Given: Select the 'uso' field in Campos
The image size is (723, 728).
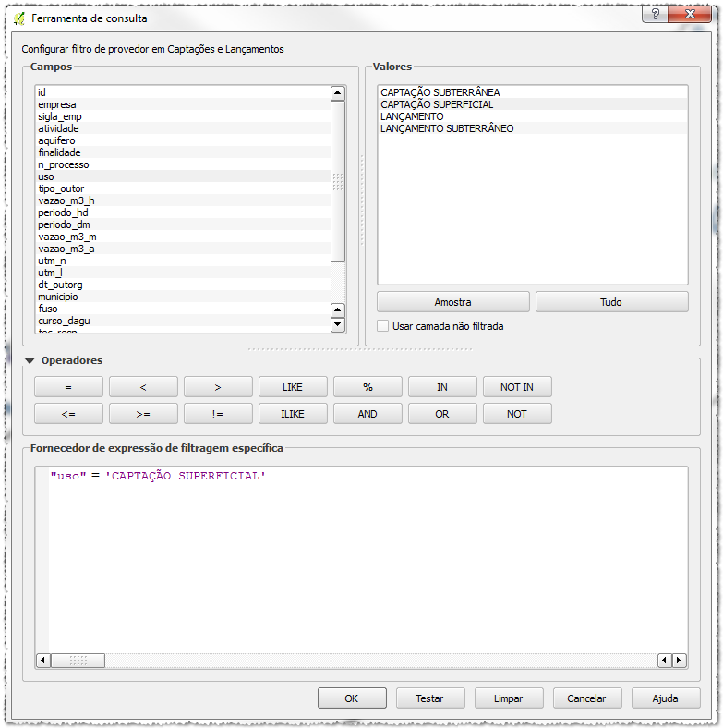Looking at the screenshot, I should [x=46, y=176].
